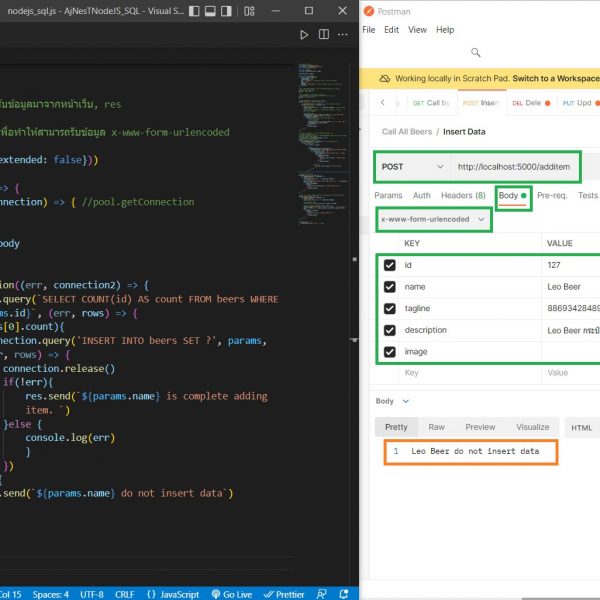Open the Postman View menu

point(417,30)
